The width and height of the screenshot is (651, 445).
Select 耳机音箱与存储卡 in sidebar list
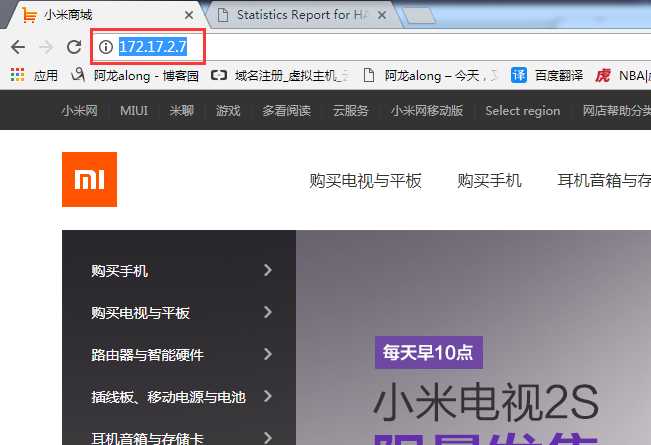click(147, 438)
